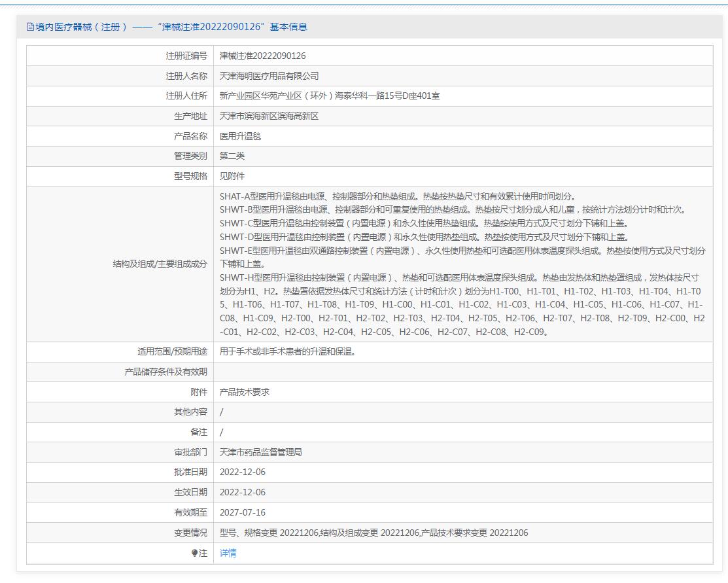Click the line starting SHWT-D型医用升温毯
728x583 pixels.
[x=425, y=237]
